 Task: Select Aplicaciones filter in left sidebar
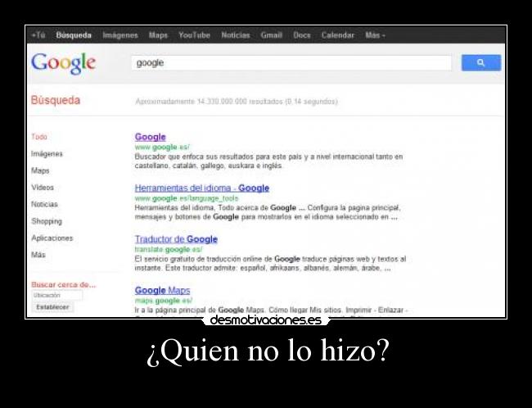pos(52,238)
